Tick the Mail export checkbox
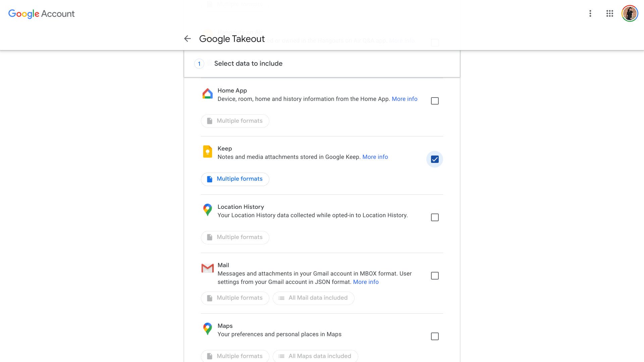 pos(435,276)
